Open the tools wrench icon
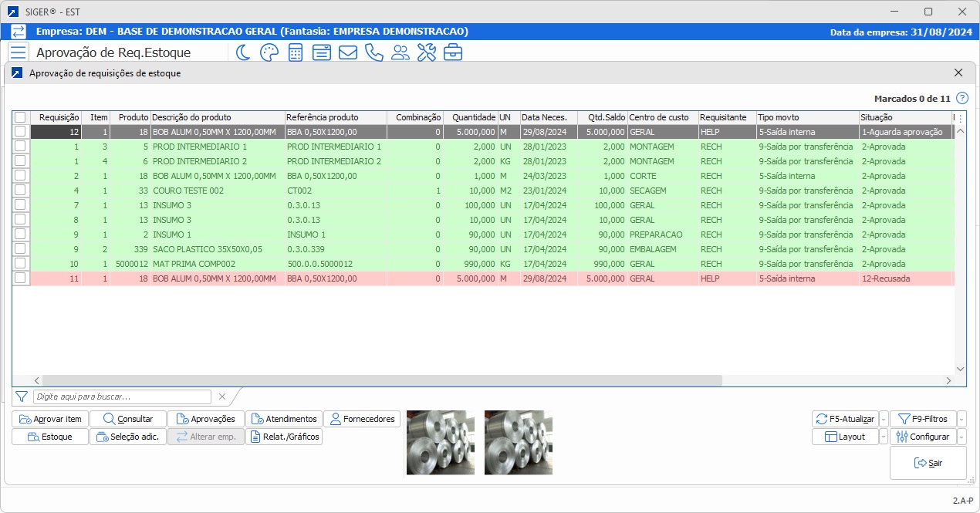This screenshot has width=980, height=513. 427,52
